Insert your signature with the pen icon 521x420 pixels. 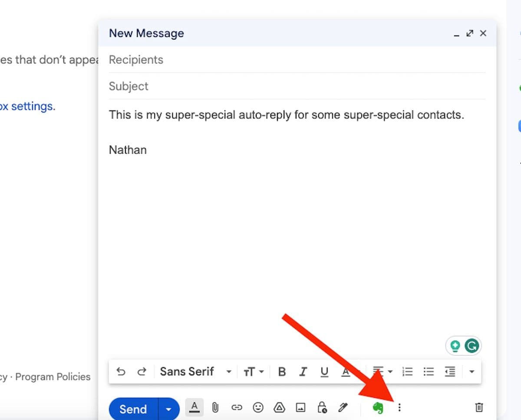(343, 407)
